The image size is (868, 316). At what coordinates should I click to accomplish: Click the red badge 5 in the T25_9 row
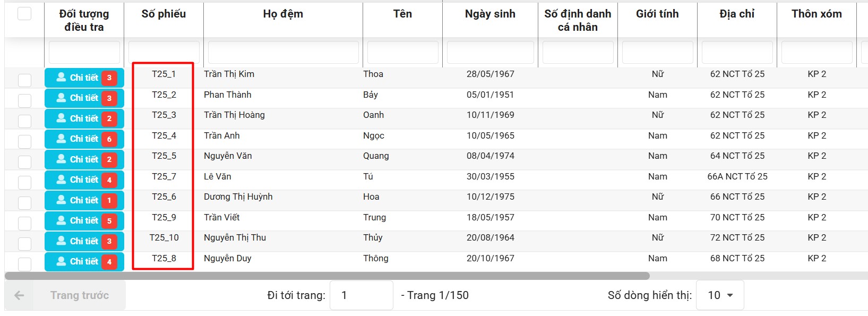(109, 221)
